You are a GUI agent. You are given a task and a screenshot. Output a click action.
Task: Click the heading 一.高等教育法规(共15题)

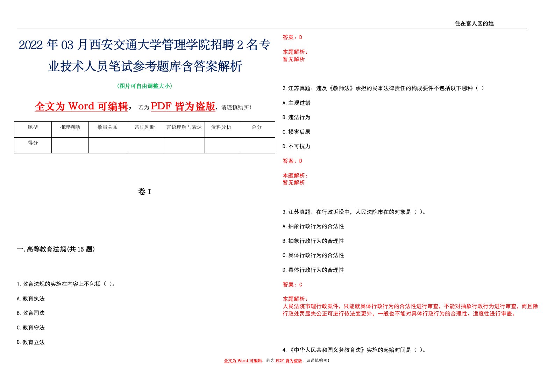click(56, 249)
